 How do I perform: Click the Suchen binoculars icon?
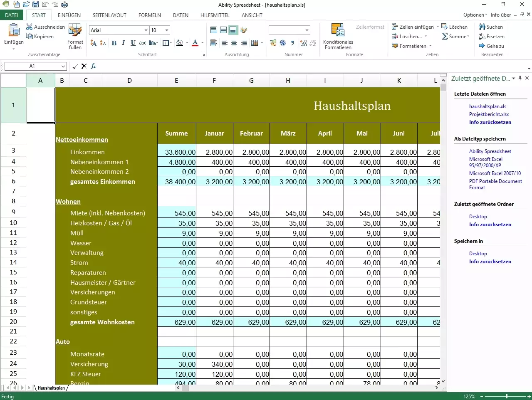coord(482,27)
